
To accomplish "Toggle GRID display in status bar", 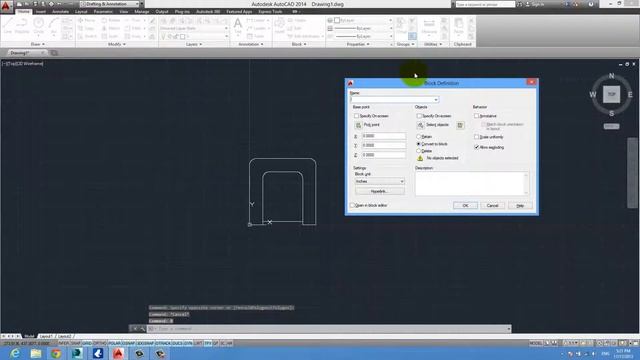I will [x=87, y=344].
